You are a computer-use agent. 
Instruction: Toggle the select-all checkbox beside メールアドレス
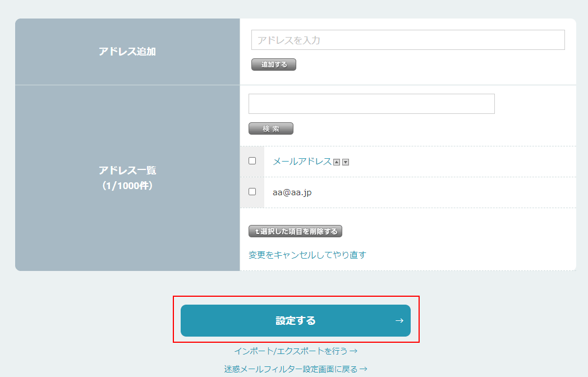click(252, 161)
